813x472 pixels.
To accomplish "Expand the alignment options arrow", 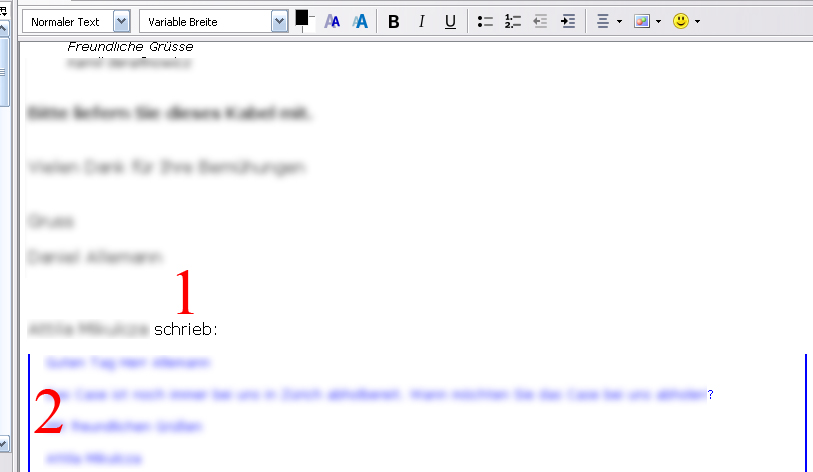I will [620, 21].
